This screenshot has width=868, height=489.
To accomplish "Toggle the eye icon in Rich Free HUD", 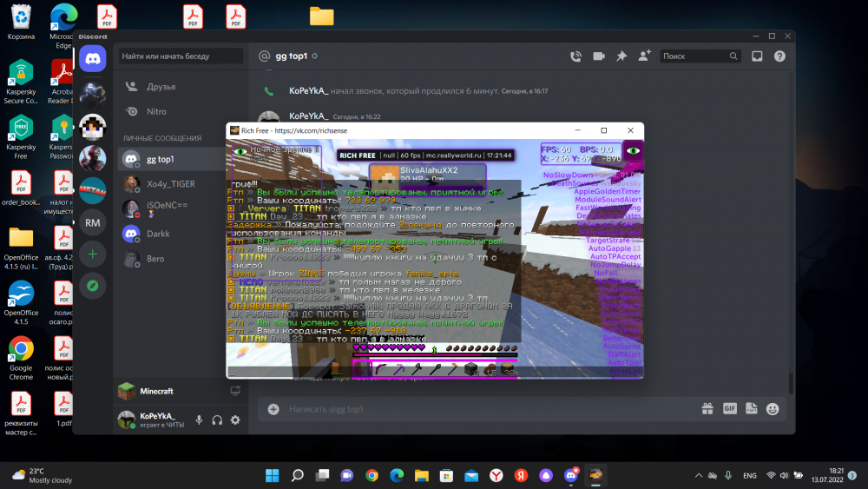I will click(x=633, y=150).
